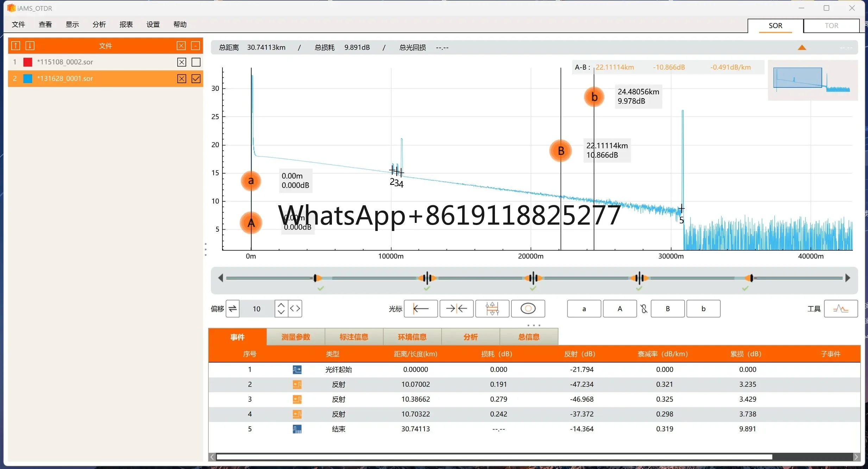Open the 分析 menu
The width and height of the screenshot is (868, 469).
99,24
